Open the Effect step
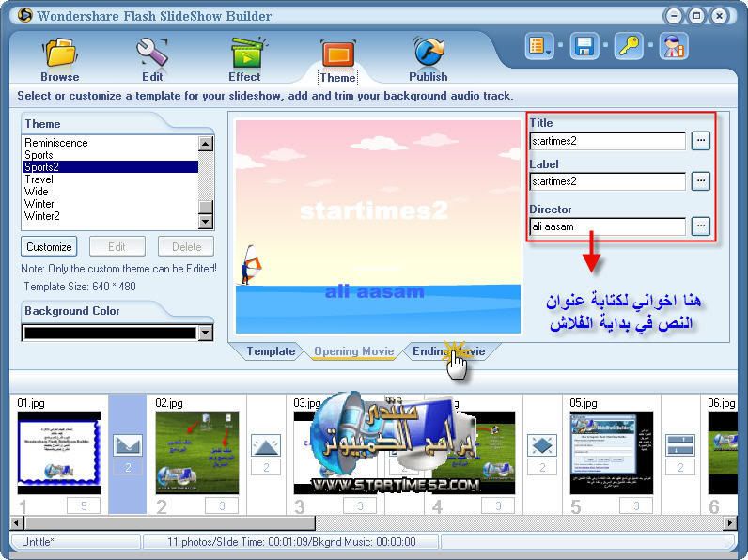Screen dimensions: 748x560 (x=244, y=59)
